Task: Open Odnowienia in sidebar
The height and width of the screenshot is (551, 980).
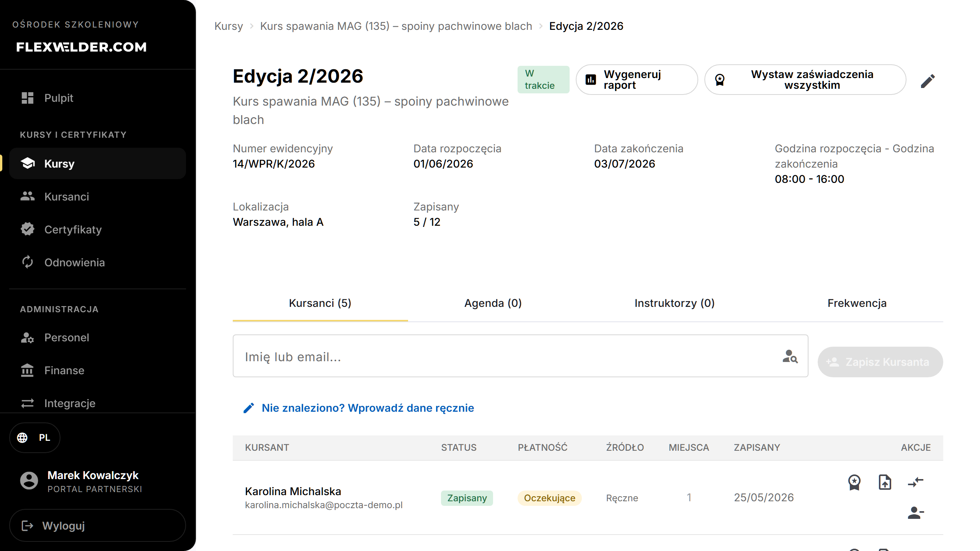Action: coord(97,262)
